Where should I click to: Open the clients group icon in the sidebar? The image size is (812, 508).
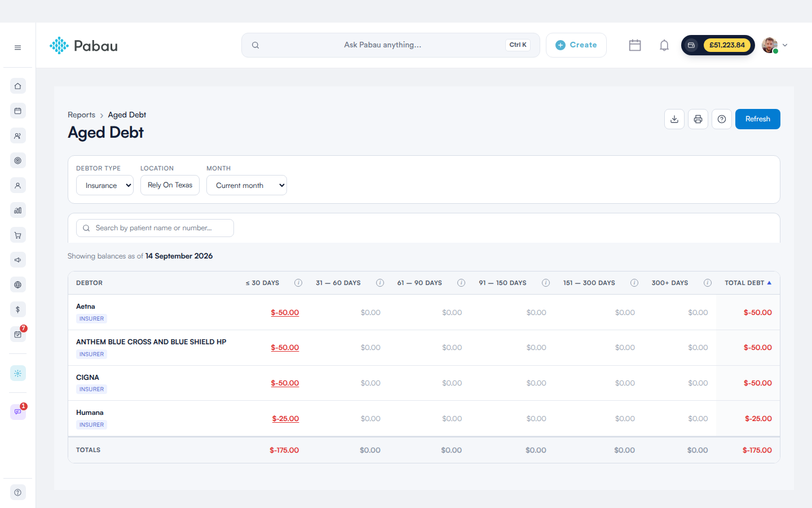click(18, 135)
